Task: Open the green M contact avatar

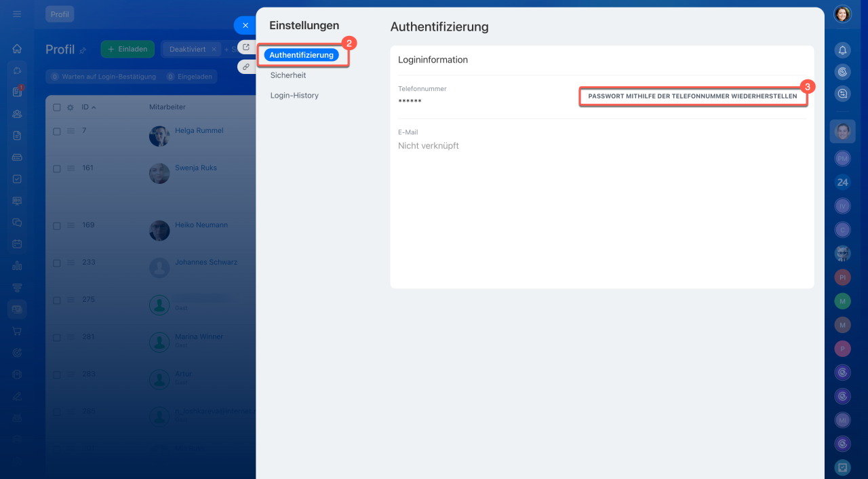Action: [x=842, y=301]
